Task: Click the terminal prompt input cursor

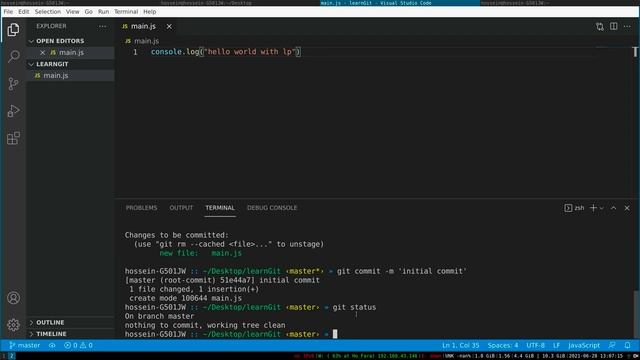Action: click(x=335, y=334)
